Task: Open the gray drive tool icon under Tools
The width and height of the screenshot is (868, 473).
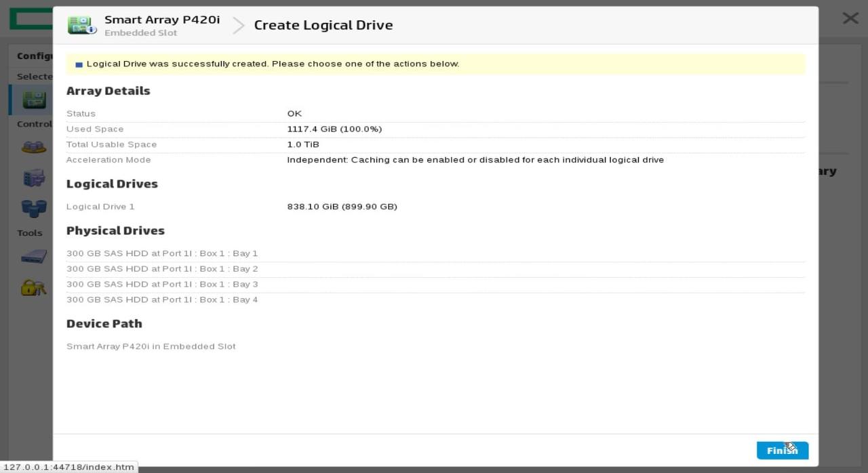Action: pyautogui.click(x=34, y=257)
